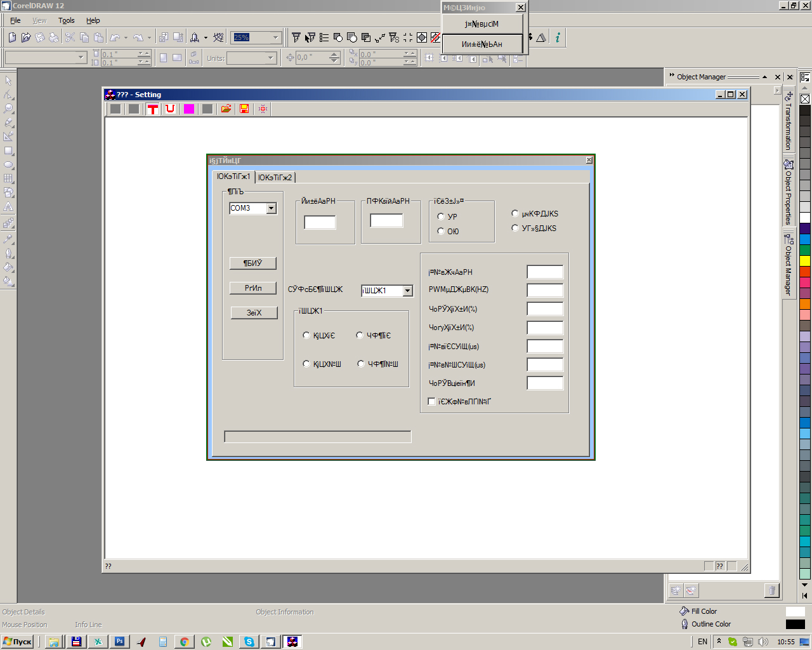Click the red T icon in Setting toolbar
The width and height of the screenshot is (812, 650).
click(x=152, y=109)
